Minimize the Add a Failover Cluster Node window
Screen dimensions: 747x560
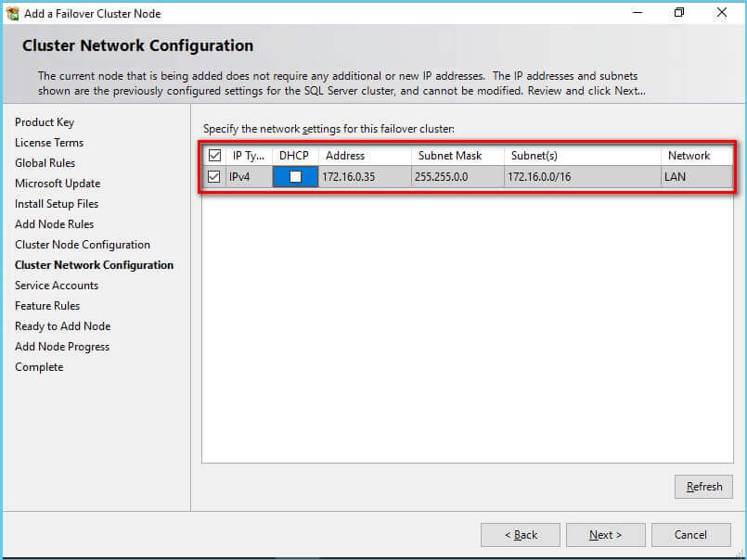[x=637, y=12]
